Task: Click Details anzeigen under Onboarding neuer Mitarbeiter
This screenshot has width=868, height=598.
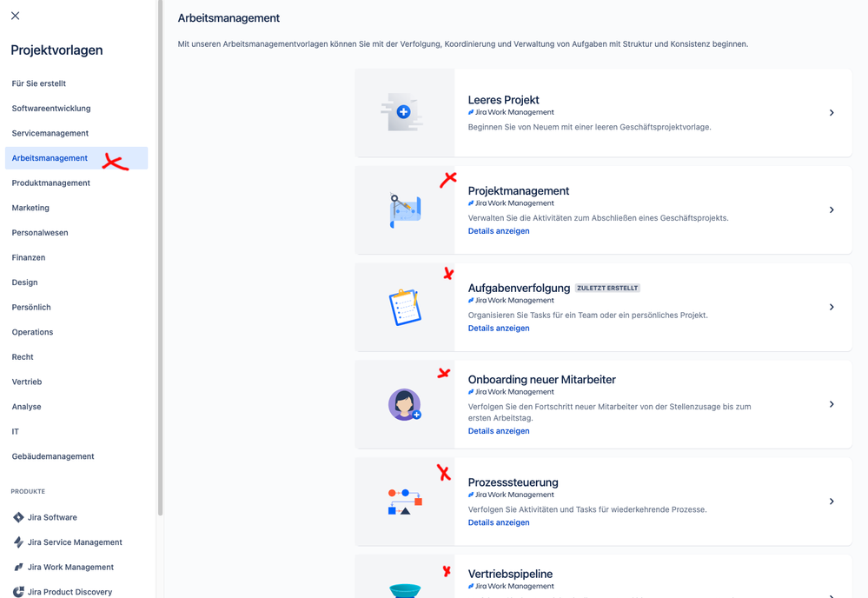Action: pyautogui.click(x=499, y=431)
